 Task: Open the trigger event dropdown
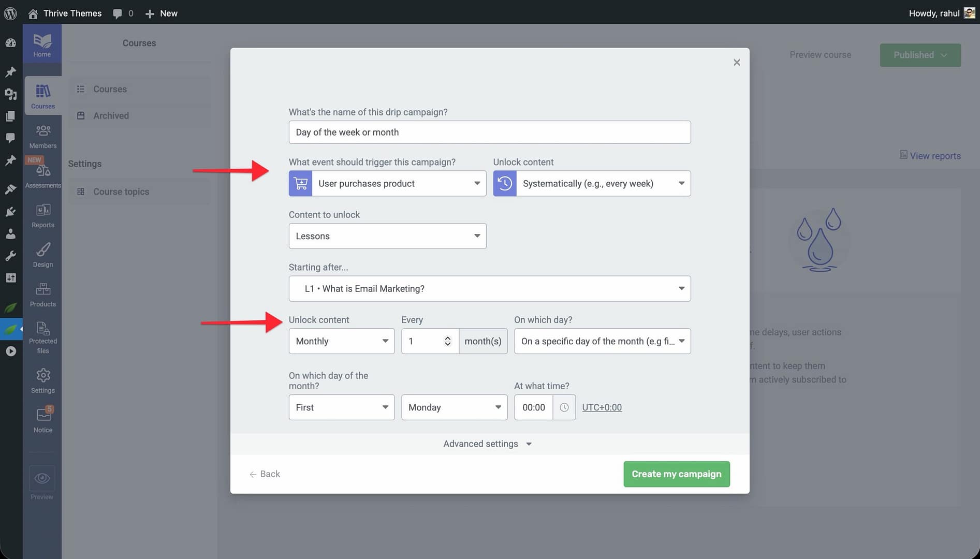point(398,183)
